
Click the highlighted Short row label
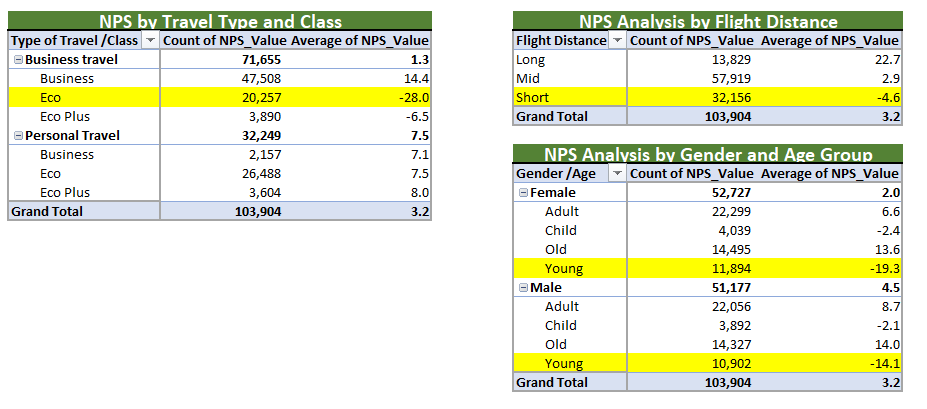[532, 98]
